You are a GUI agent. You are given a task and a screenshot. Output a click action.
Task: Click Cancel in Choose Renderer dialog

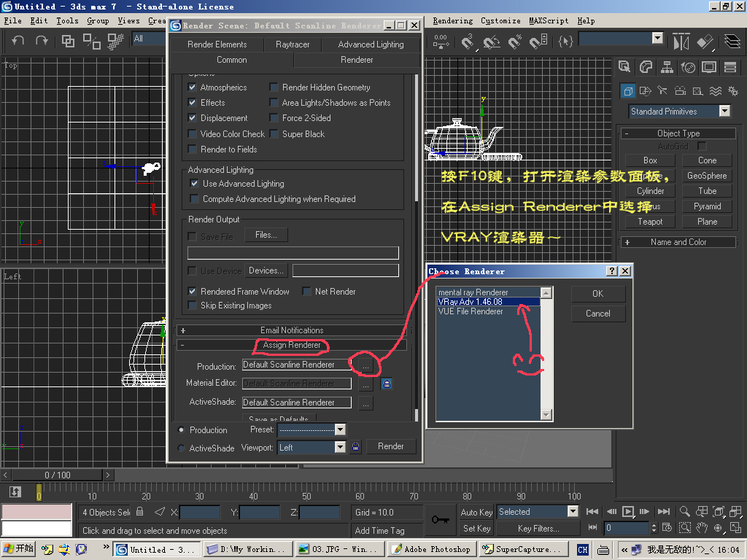pyautogui.click(x=598, y=314)
